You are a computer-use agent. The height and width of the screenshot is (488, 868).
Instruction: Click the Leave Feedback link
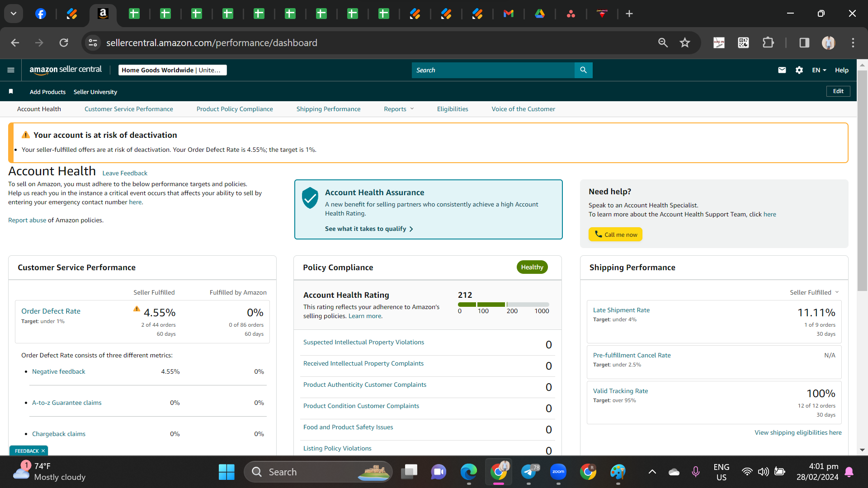(x=125, y=173)
